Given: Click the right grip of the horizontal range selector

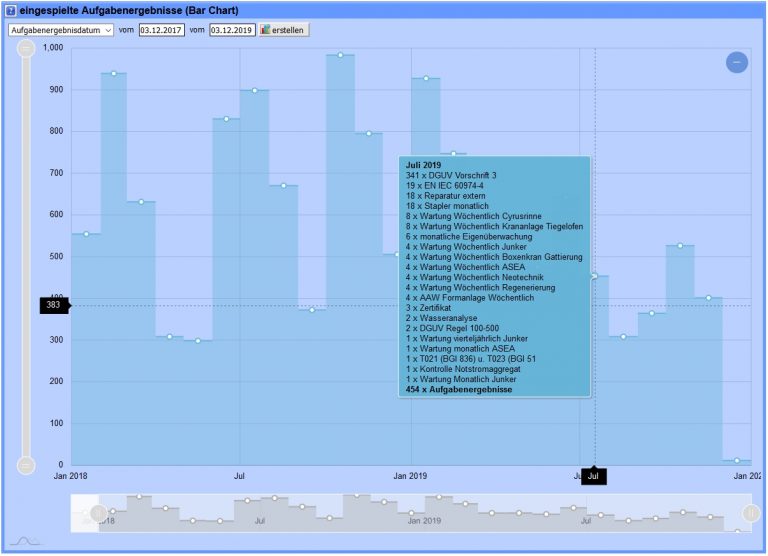Looking at the screenshot, I should 752,513.
